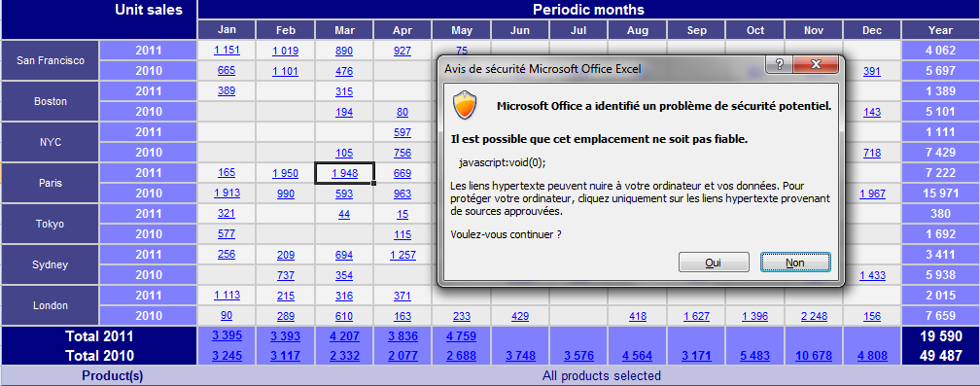
Task: Open Boston 2011 Jan link 389
Action: pos(227,91)
